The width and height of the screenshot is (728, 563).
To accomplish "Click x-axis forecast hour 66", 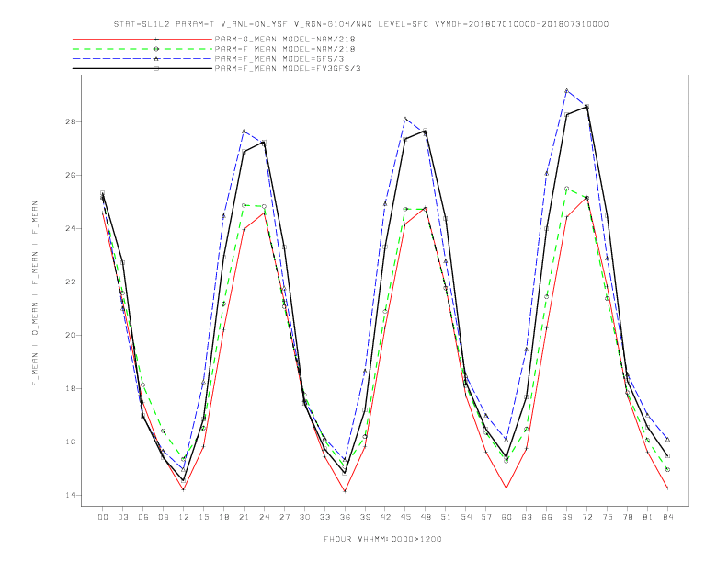I will (x=547, y=517).
